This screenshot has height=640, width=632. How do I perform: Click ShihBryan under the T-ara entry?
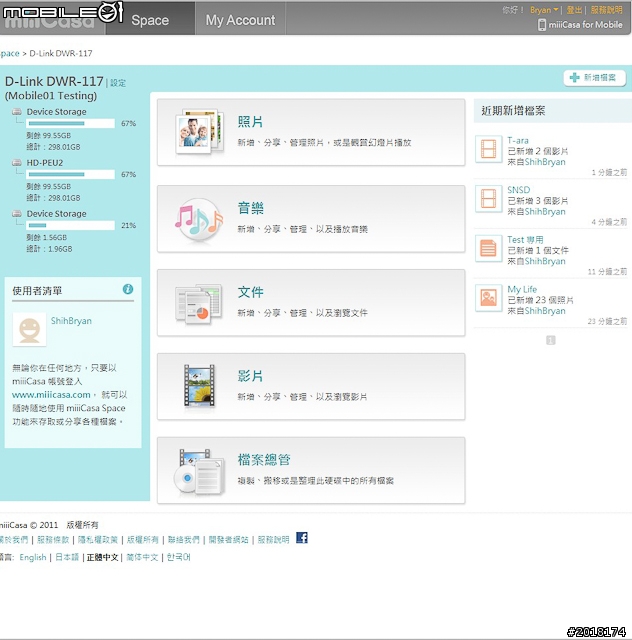pos(545,162)
